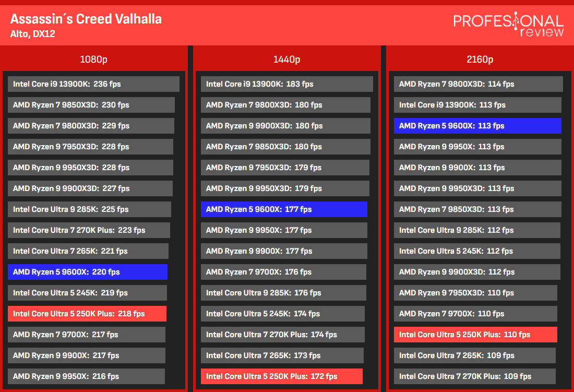Click AMD Ryzen 9 9900X 113 fps bar
This screenshot has width=574, height=392.
477,167
